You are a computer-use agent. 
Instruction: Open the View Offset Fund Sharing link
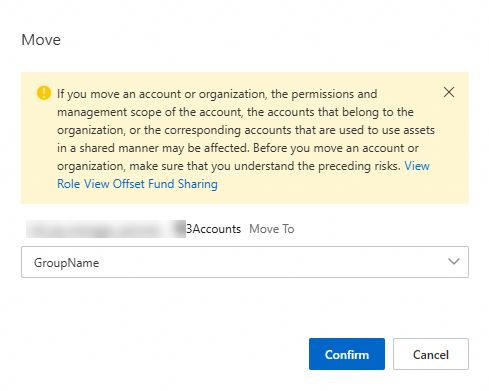(x=151, y=184)
